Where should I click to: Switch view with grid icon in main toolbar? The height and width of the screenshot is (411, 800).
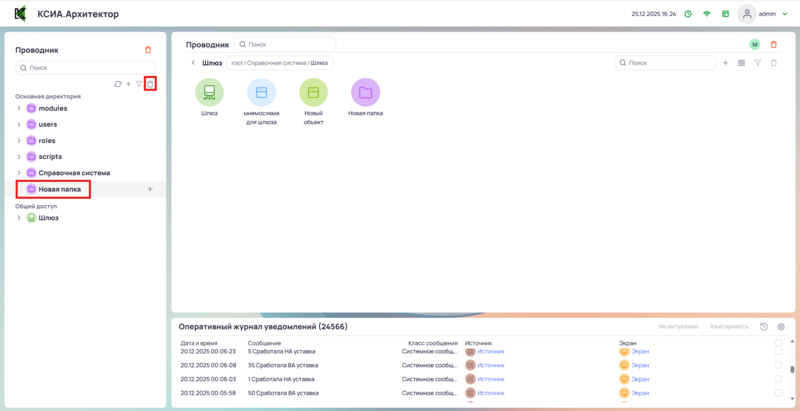741,63
